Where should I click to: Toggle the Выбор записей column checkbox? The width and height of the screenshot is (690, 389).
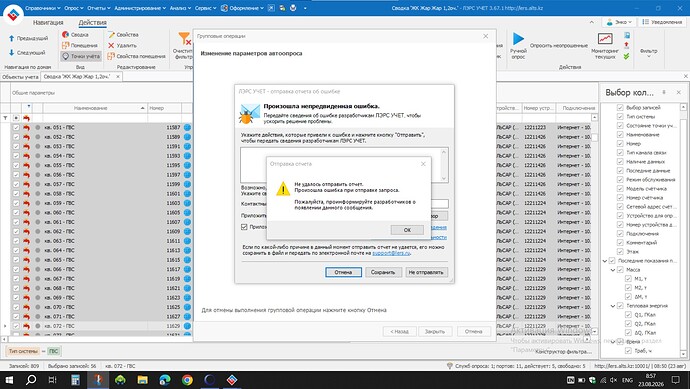(620, 107)
